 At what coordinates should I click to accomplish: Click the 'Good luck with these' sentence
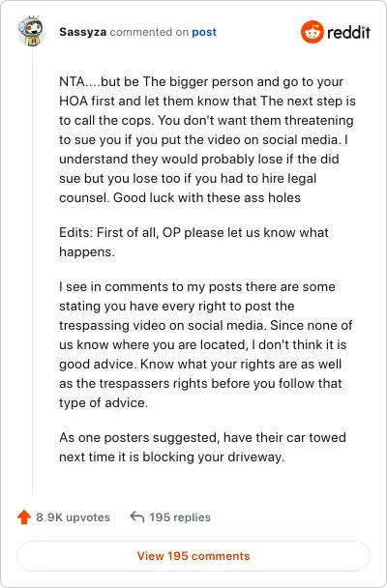(x=207, y=197)
